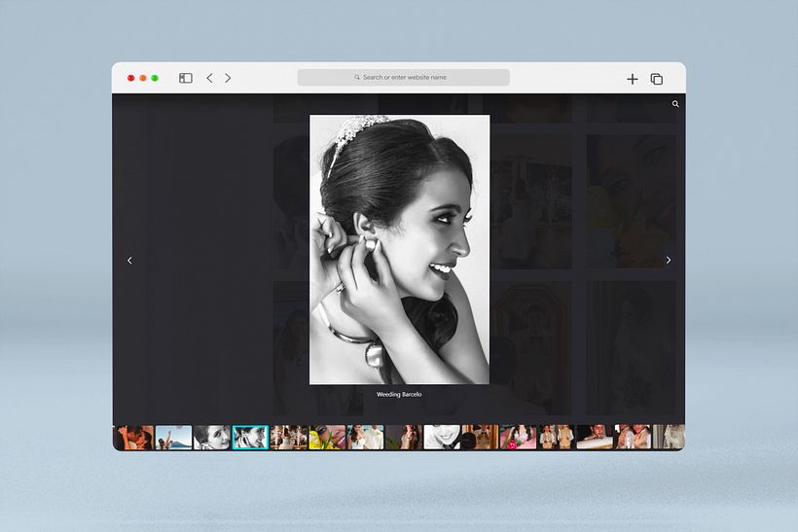
Task: Open the black-and-white smile close-up thumbnail
Action: point(442,438)
